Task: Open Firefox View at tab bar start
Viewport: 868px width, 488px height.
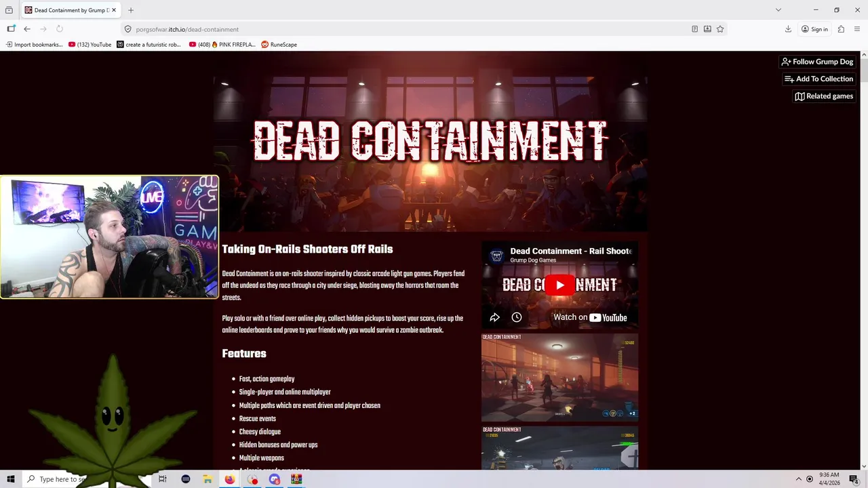Action: [9, 10]
